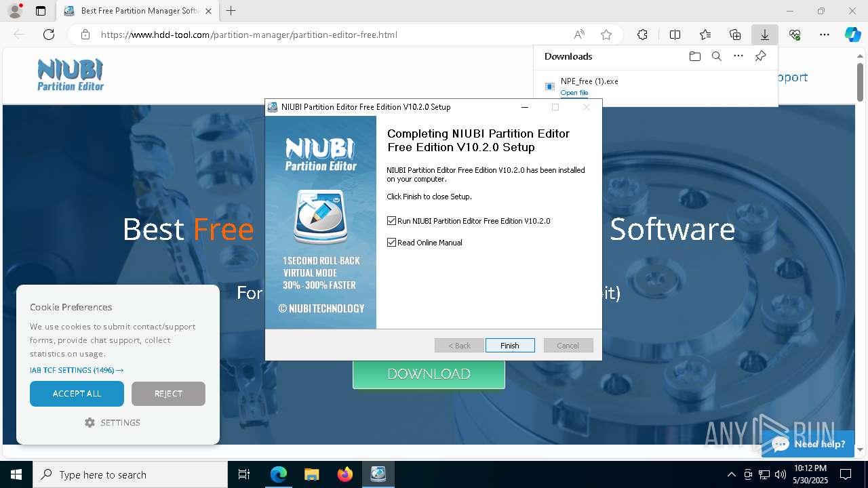The height and width of the screenshot is (488, 868).
Task: Click page vertical scrollbar down arrow
Action: click(861, 449)
